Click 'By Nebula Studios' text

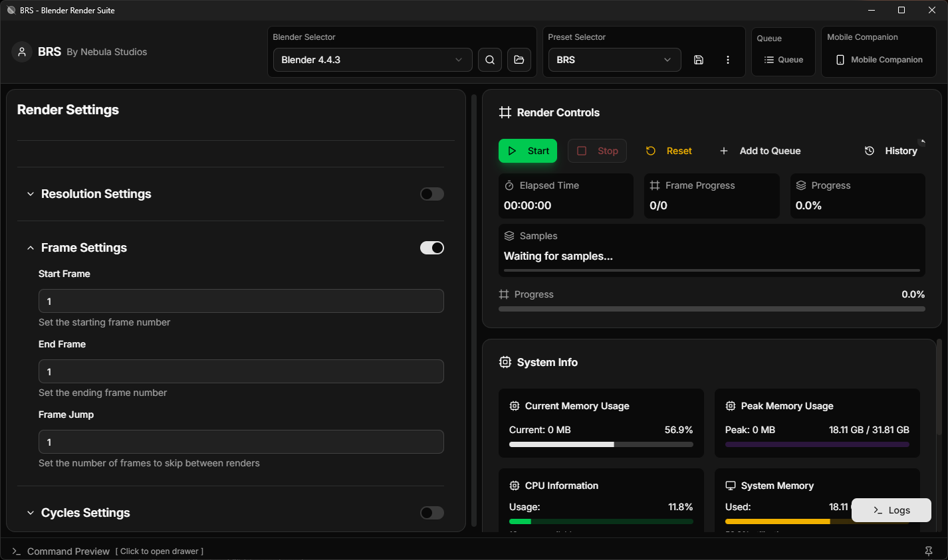(107, 52)
